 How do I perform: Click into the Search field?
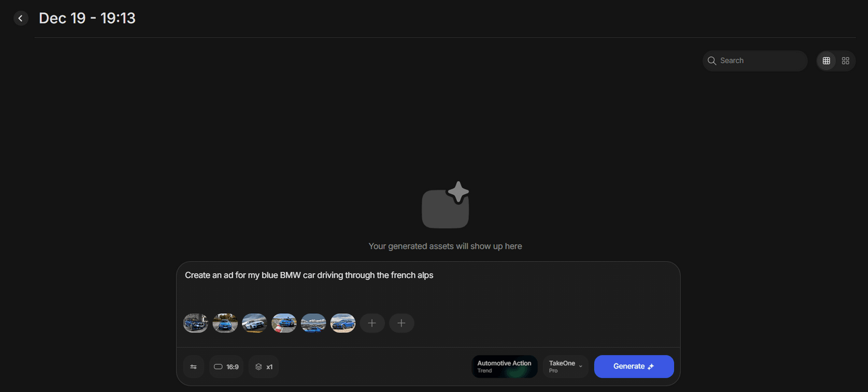[x=759, y=61]
